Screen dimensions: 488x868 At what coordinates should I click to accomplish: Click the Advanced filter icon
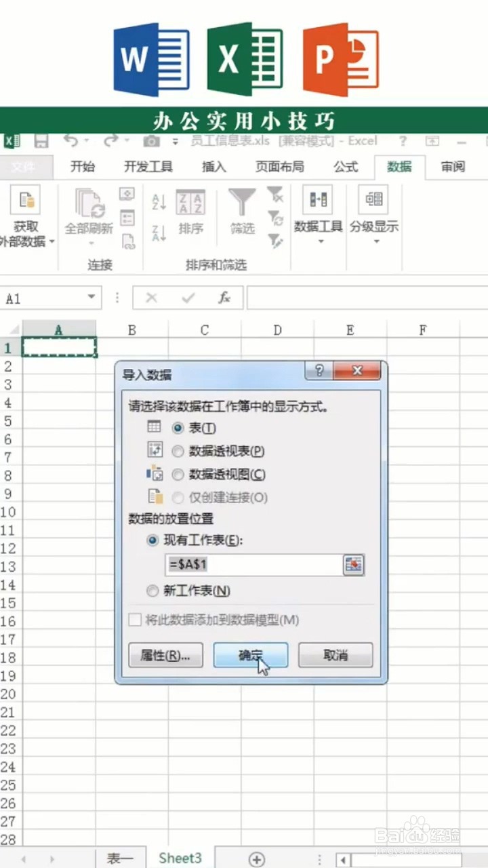click(274, 241)
